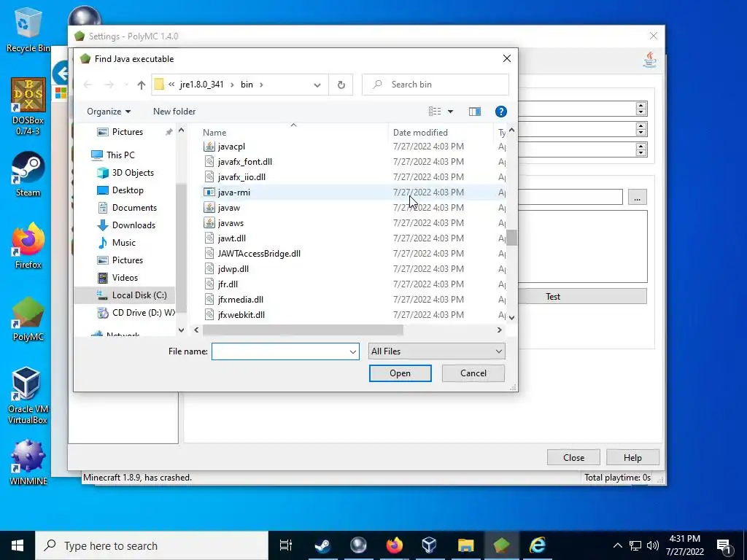Expand address bar path history dropdown
Image resolution: width=747 pixels, height=560 pixels.
317,85
